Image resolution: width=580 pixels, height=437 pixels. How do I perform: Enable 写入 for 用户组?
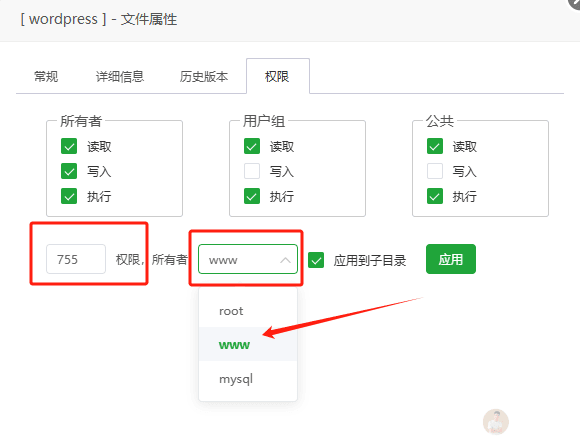tap(252, 171)
